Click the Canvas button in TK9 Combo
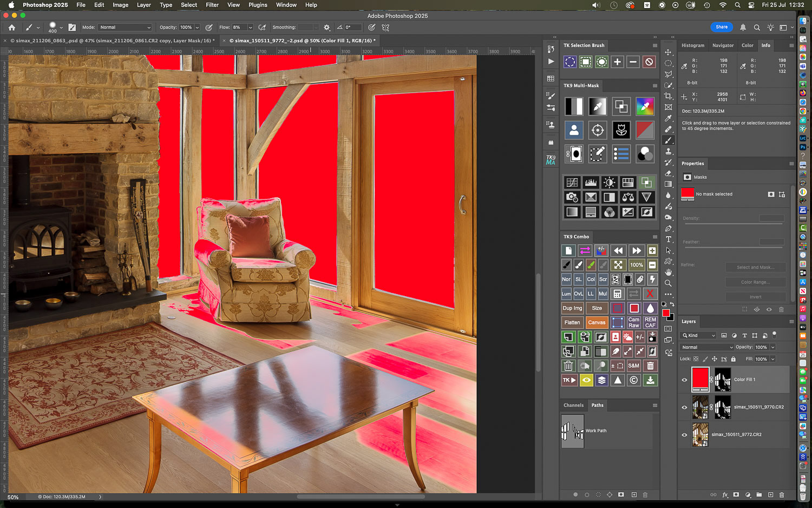This screenshot has width=812, height=508. tap(597, 322)
